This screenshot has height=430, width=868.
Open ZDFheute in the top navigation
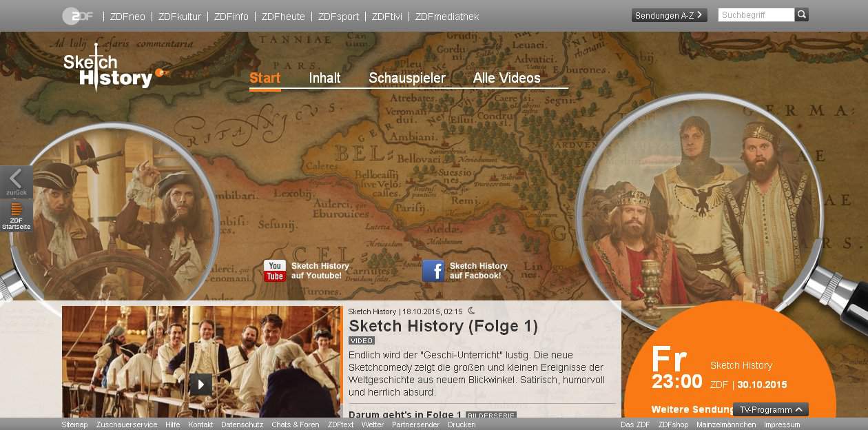(x=283, y=17)
